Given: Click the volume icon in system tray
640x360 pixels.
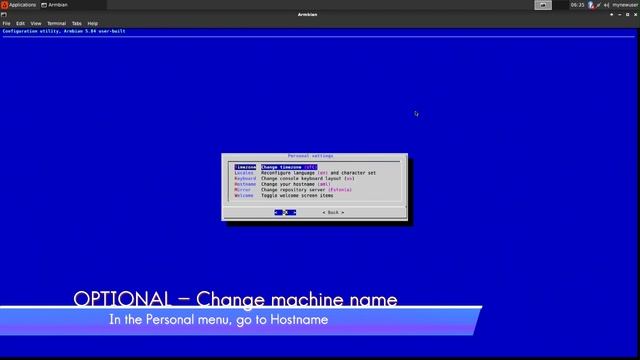Looking at the screenshot, I should click(x=607, y=5).
